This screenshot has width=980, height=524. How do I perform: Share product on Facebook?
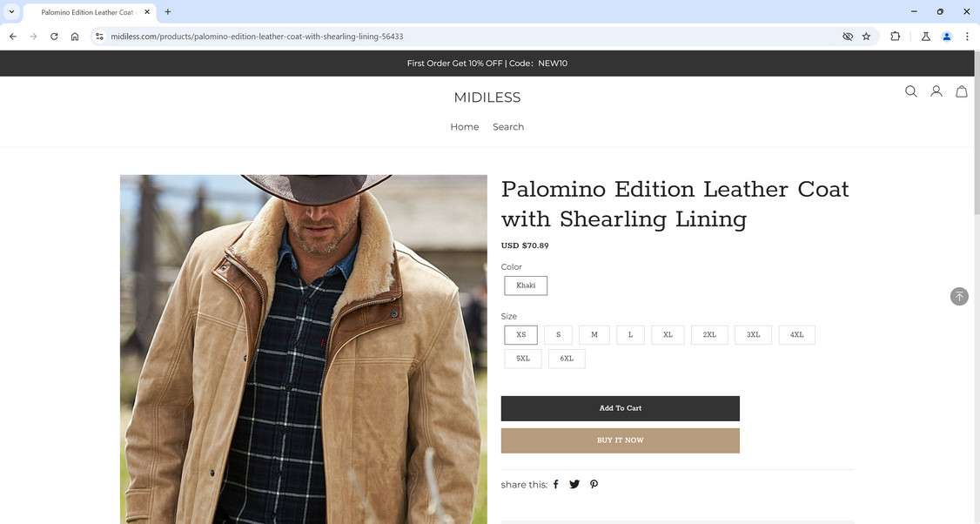tap(556, 484)
